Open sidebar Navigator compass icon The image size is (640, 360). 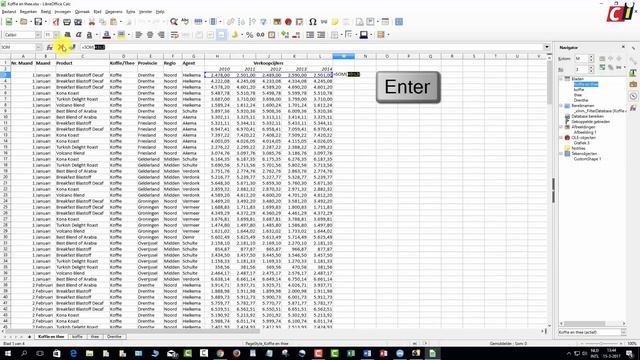tap(633, 96)
